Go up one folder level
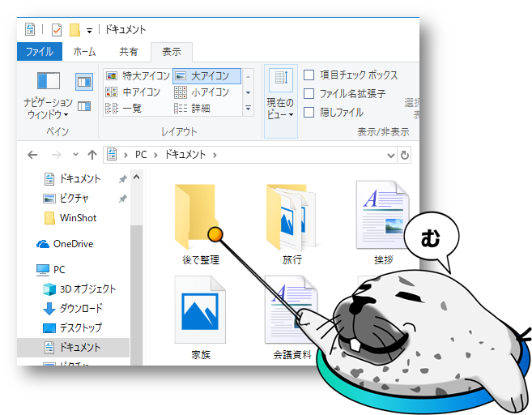Image resolution: width=532 pixels, height=415 pixels. 92,155
